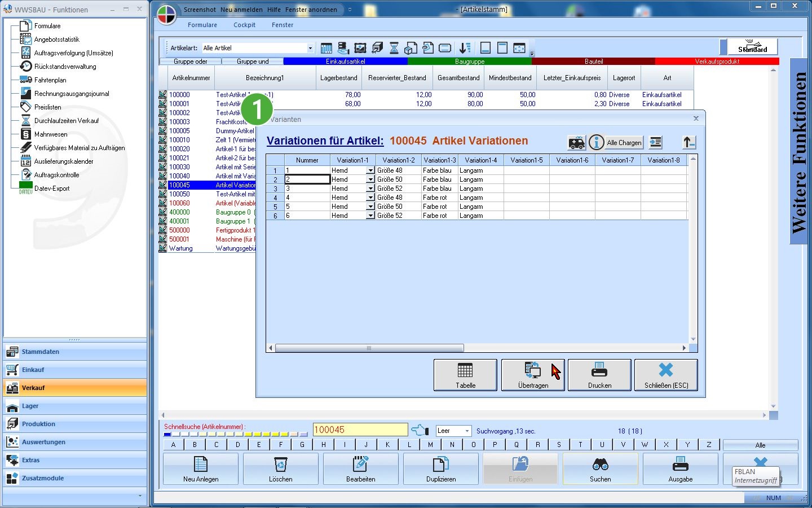Image resolution: width=812 pixels, height=508 pixels.
Task: Open the Leer dropdown next to search
Action: coord(467,431)
